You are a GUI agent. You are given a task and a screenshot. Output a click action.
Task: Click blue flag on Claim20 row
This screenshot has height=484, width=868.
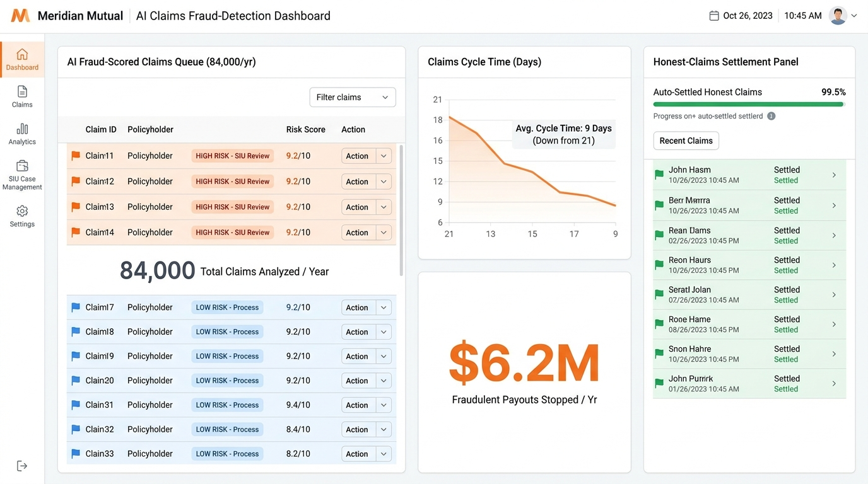click(76, 381)
